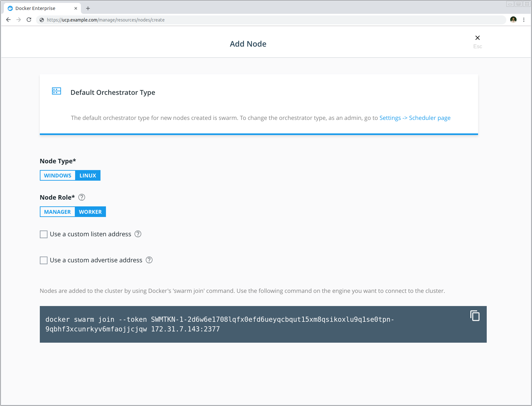Copy the docker swarm join command
This screenshot has width=532, height=406.
(475, 316)
